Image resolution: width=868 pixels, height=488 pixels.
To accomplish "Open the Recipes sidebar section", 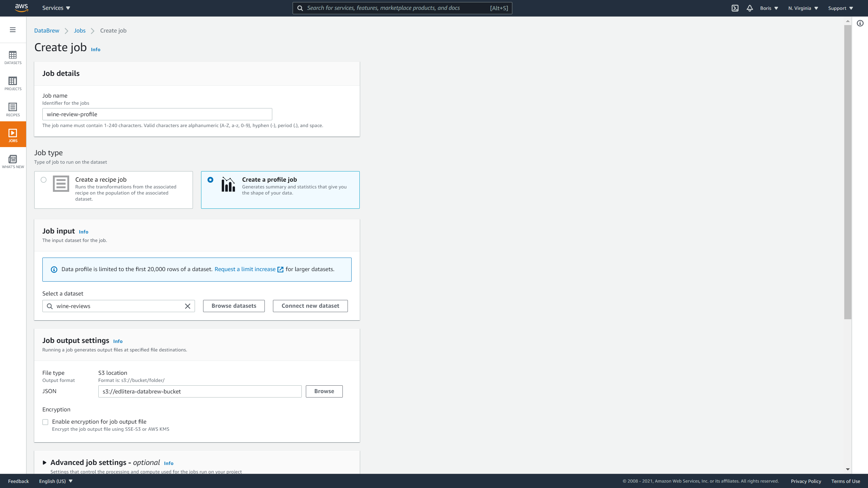I will point(13,109).
